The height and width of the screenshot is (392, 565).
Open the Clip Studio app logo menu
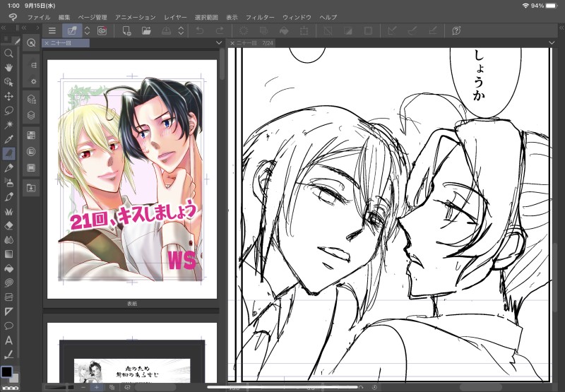(x=13, y=17)
